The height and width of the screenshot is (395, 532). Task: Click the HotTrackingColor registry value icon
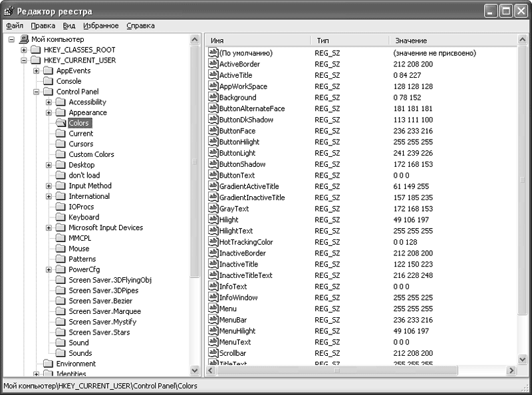pyautogui.click(x=213, y=242)
